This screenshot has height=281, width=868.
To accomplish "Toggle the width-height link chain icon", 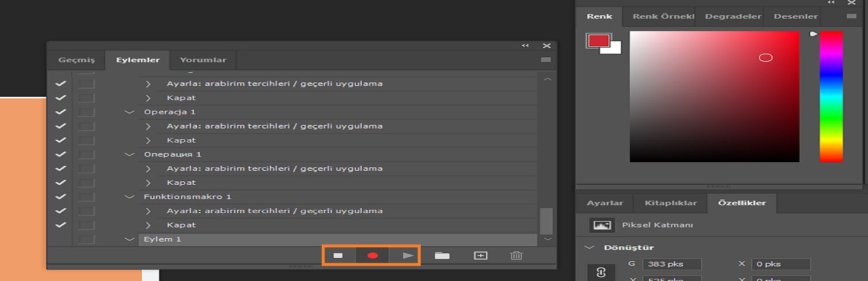I will [601, 272].
